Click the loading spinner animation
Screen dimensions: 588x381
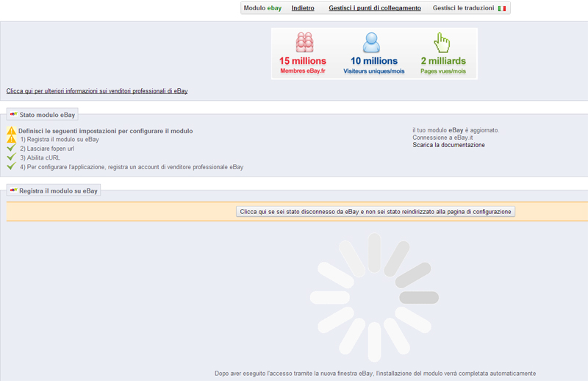tap(374, 297)
